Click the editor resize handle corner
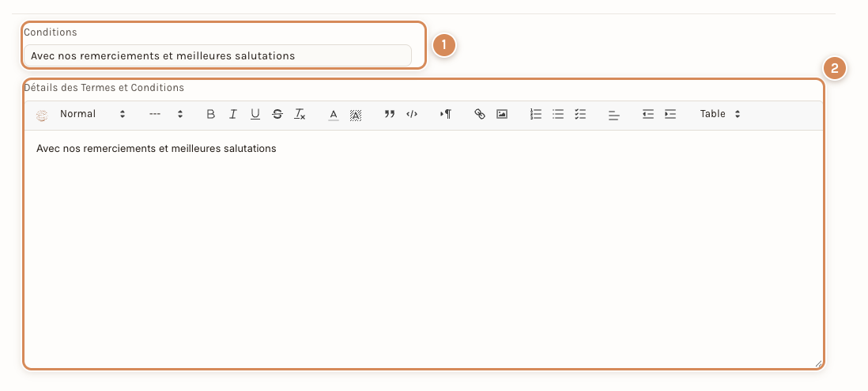This screenshot has height=391, width=868. pos(818,363)
